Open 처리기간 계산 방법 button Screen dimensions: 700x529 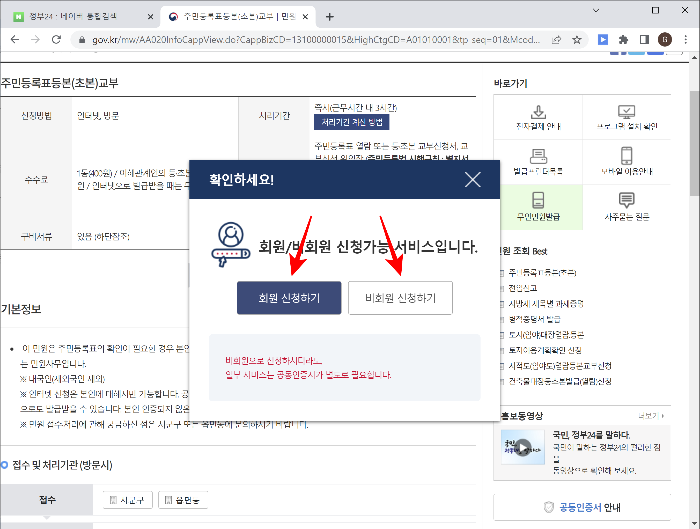351,122
